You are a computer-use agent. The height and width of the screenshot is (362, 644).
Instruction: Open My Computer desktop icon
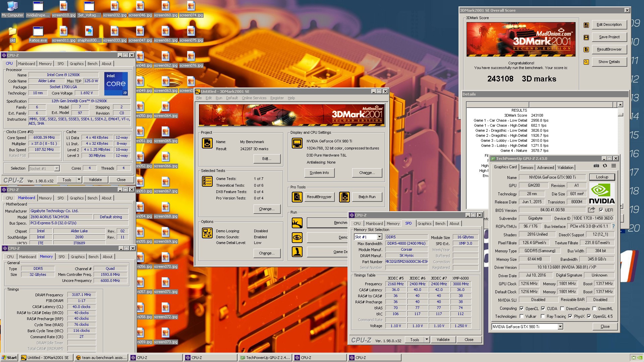click(12, 9)
